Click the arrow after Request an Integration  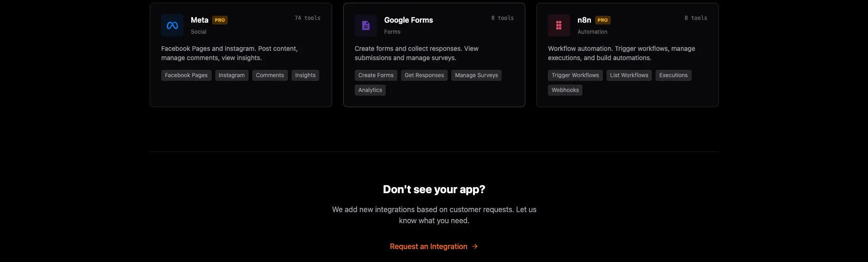475,246
